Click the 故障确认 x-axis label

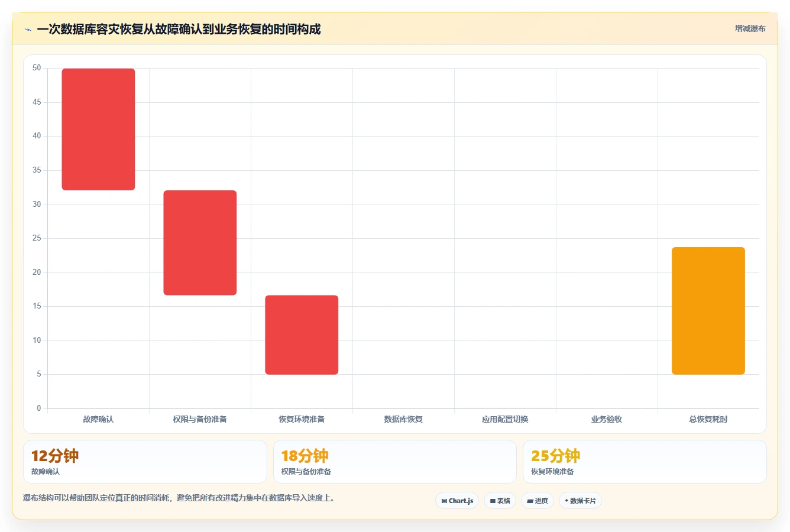pos(98,419)
